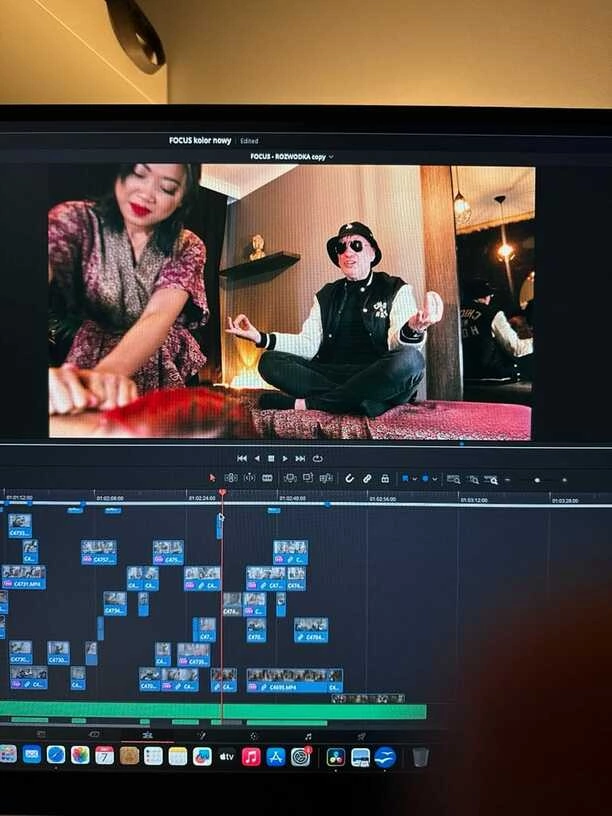
Task: Play the timeline in reverse
Action: (257, 458)
